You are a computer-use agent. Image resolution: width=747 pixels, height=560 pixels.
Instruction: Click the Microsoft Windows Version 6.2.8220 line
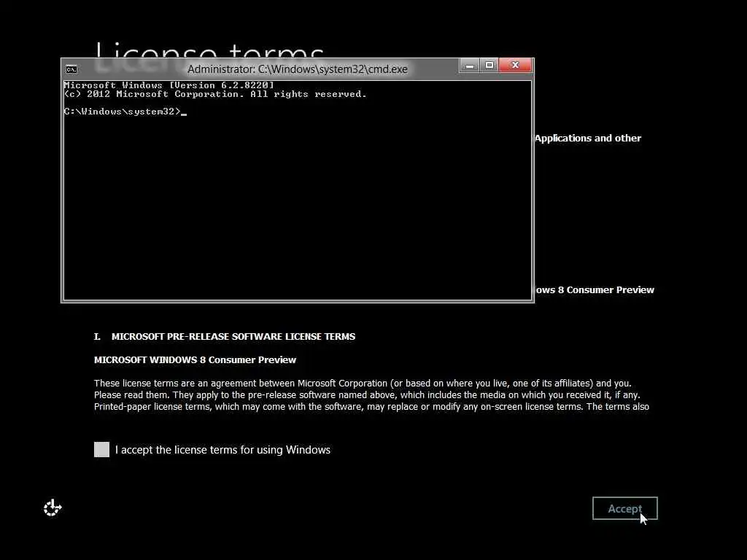pyautogui.click(x=169, y=85)
